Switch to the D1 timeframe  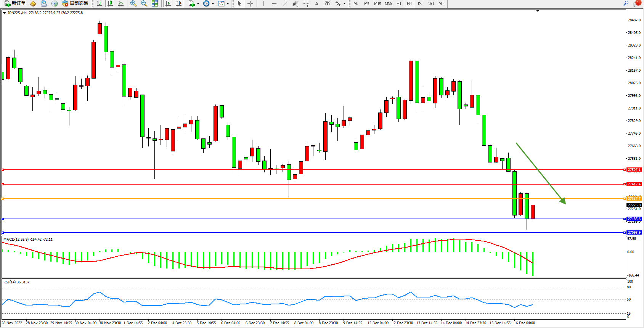tap(420, 3)
